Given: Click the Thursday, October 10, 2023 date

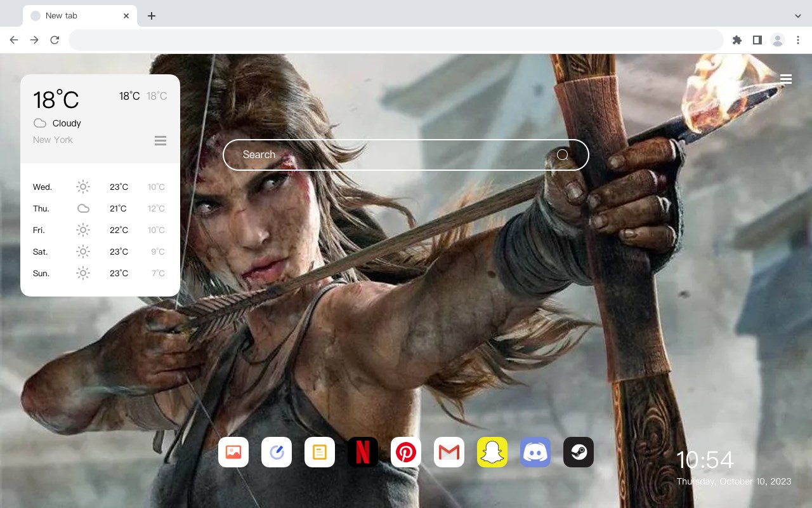Looking at the screenshot, I should (x=734, y=481).
